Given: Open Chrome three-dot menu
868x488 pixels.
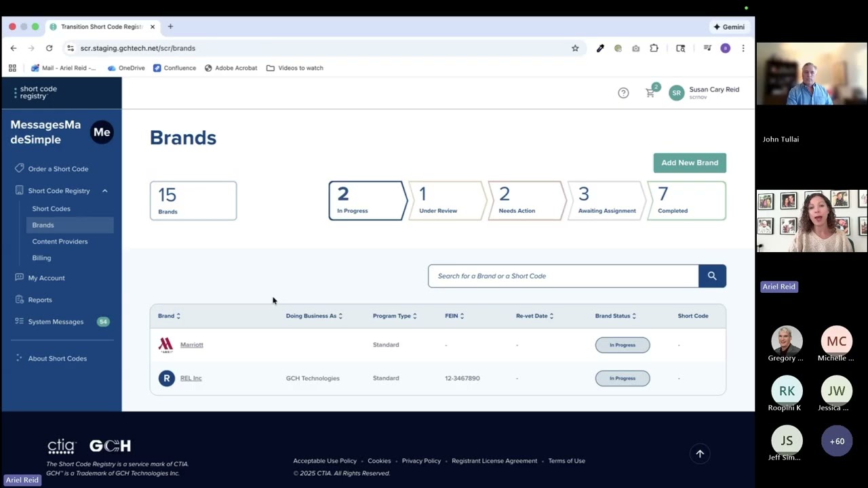Looking at the screenshot, I should [743, 48].
